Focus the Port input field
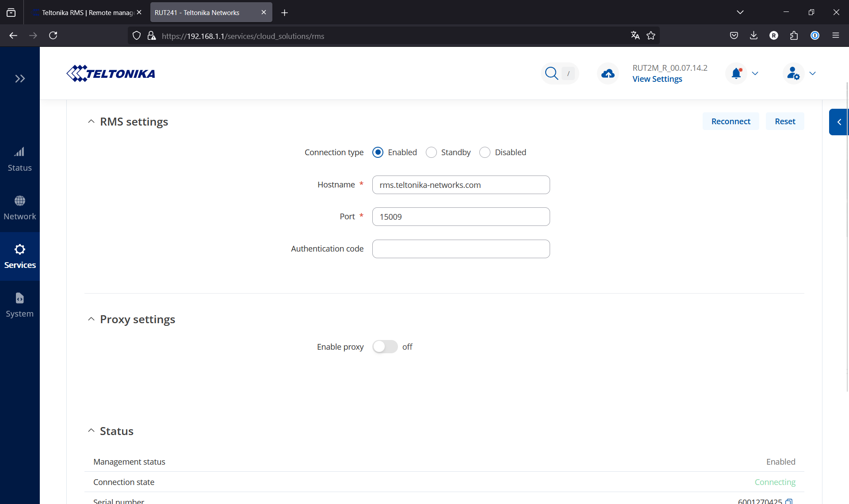The width and height of the screenshot is (849, 504). (x=461, y=217)
